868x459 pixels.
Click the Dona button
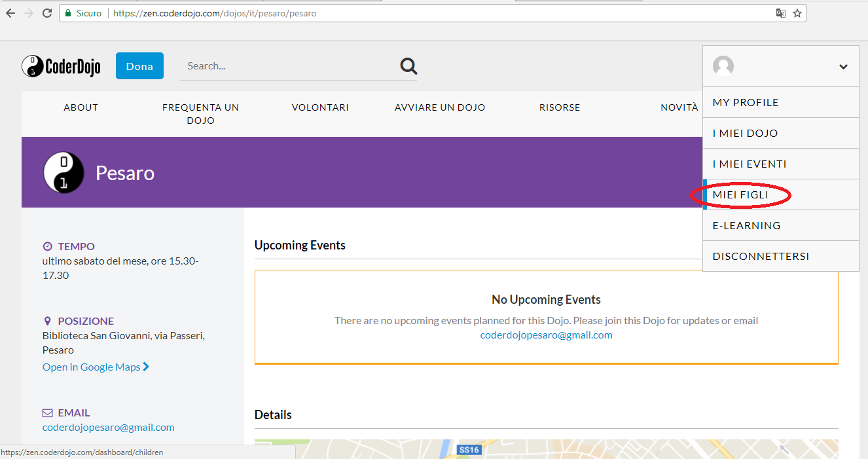click(139, 66)
